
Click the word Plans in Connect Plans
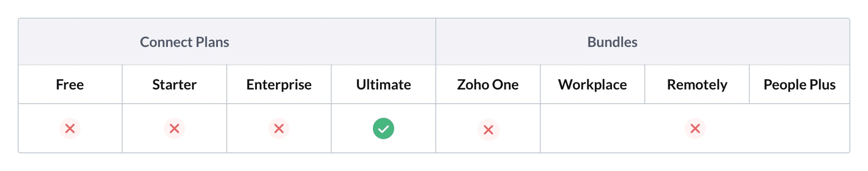212,42
